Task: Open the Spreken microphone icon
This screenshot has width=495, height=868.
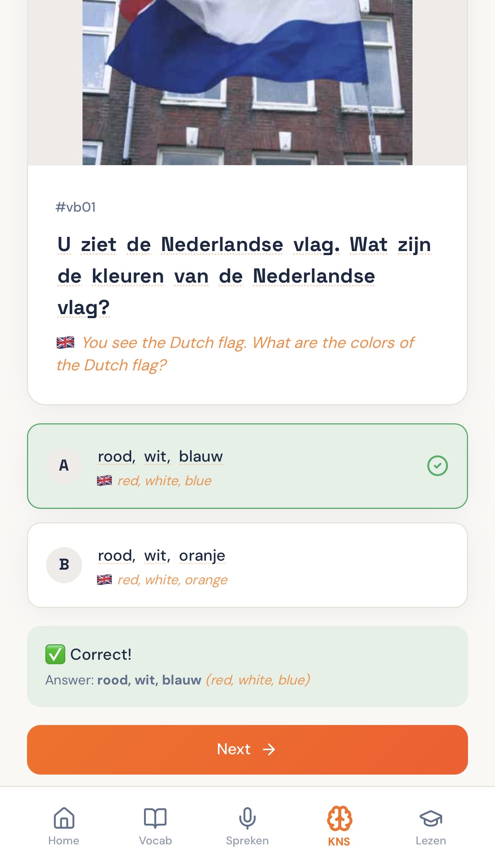Action: [247, 818]
